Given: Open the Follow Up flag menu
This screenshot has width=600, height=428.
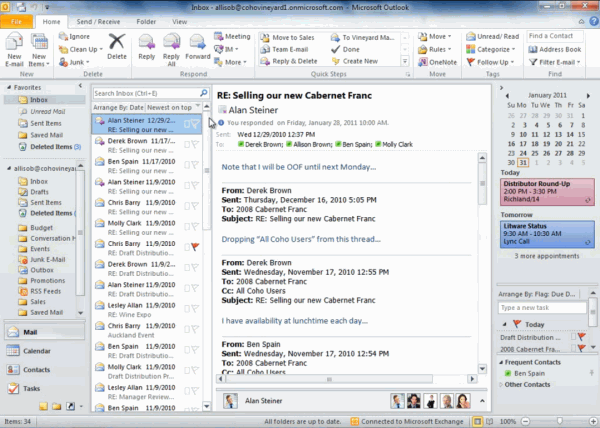Looking at the screenshot, I should pos(490,62).
